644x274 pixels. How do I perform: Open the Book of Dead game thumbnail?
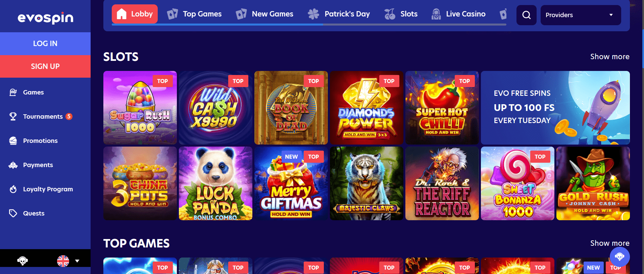pos(291,108)
